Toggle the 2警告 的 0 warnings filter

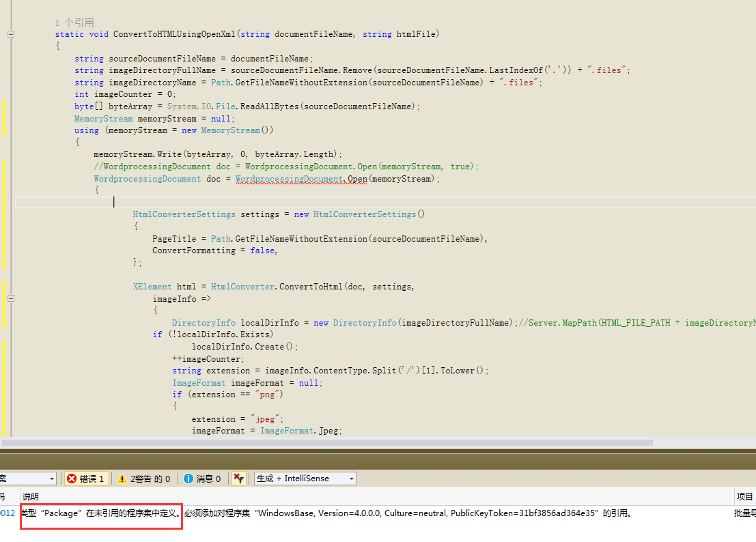[x=143, y=479]
